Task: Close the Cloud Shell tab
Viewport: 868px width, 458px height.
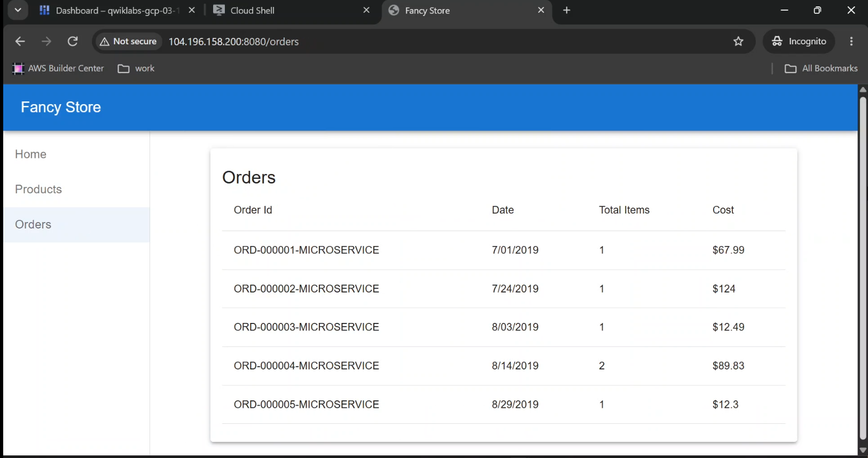Action: tap(366, 10)
